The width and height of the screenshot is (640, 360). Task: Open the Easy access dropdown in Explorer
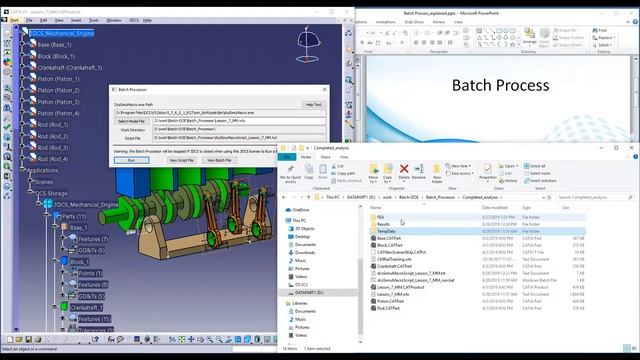tap(460, 173)
